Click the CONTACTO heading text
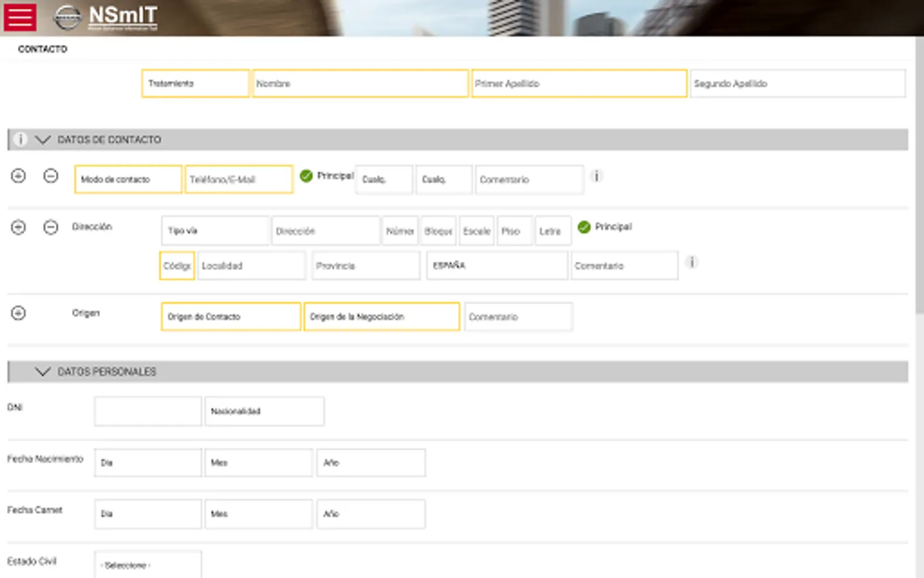The width and height of the screenshot is (924, 578). coord(42,49)
